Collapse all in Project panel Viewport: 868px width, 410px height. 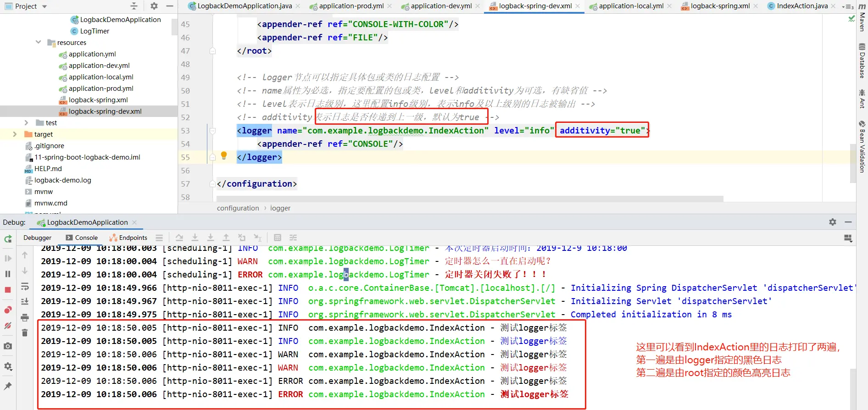134,6
